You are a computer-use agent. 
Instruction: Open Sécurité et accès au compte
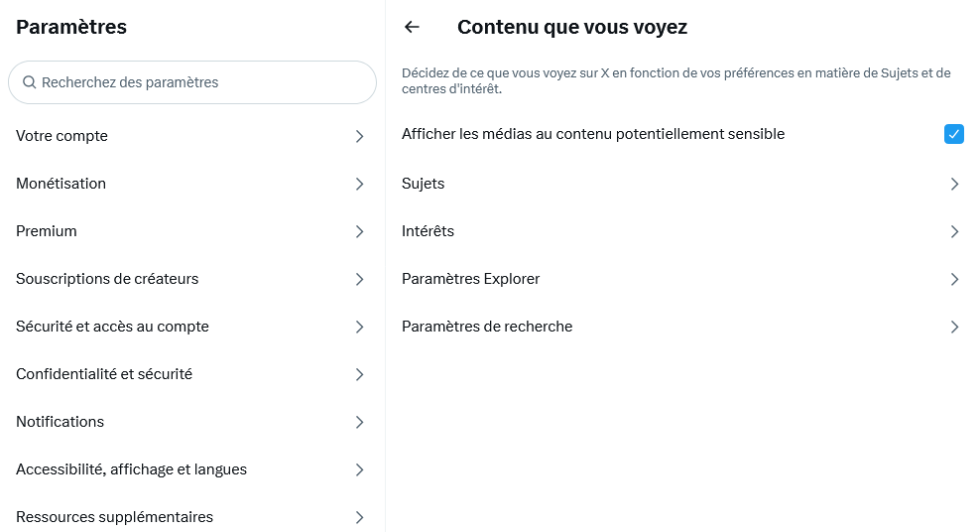coord(192,327)
